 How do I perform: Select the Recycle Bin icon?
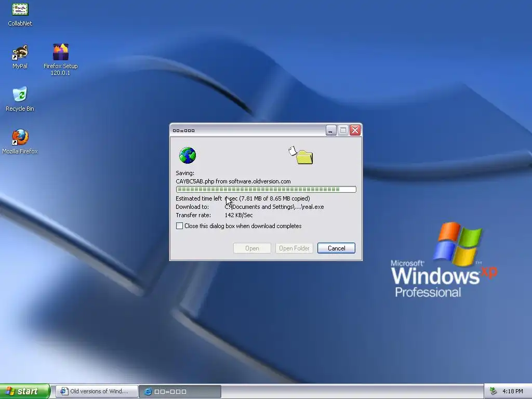[x=20, y=99]
